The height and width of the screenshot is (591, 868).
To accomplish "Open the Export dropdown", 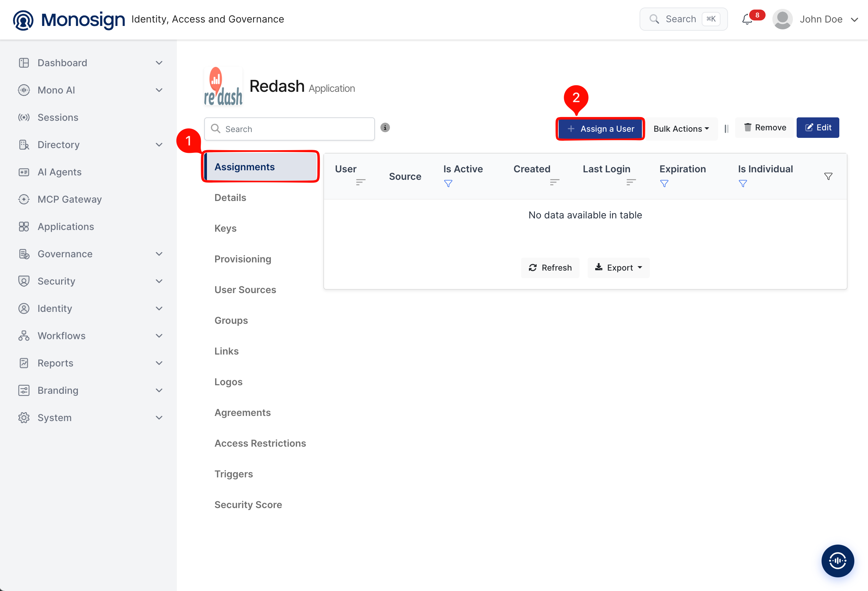I will point(618,267).
